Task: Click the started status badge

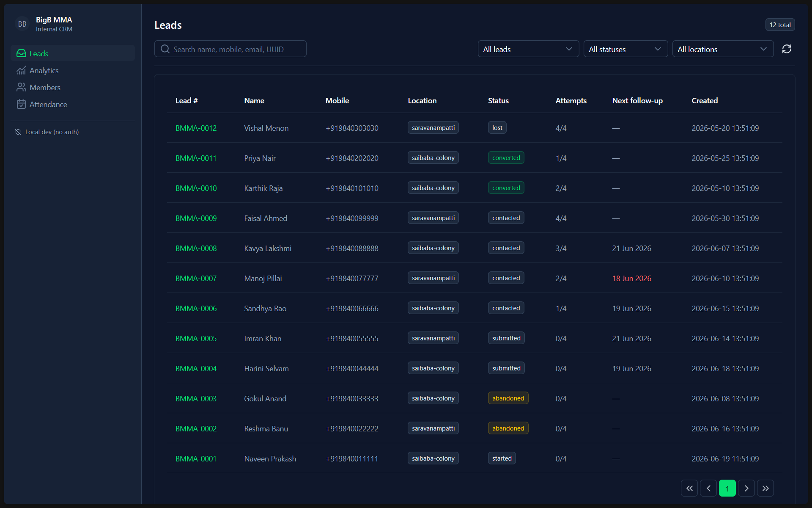Action: coord(502,458)
